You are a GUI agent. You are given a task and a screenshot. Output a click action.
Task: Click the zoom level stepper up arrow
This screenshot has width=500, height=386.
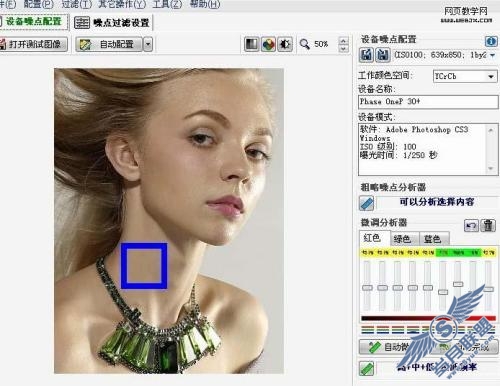pos(343,41)
